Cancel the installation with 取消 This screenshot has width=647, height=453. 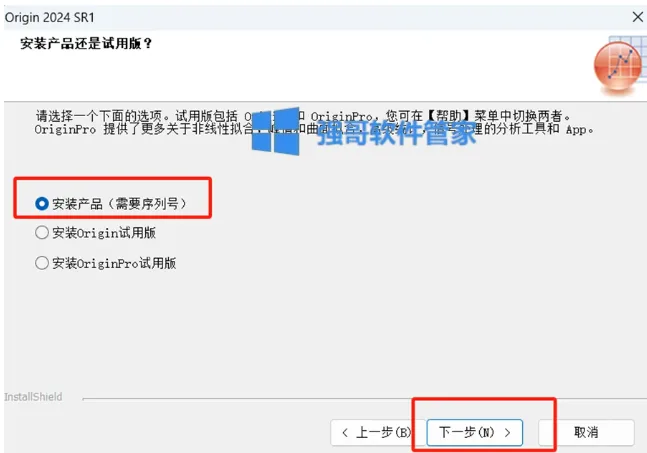coord(586,432)
